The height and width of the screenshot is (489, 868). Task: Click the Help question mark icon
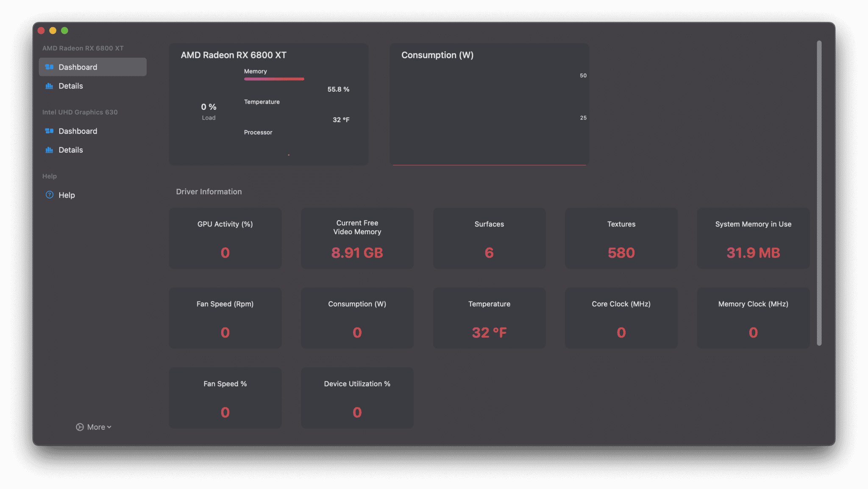[x=50, y=195]
